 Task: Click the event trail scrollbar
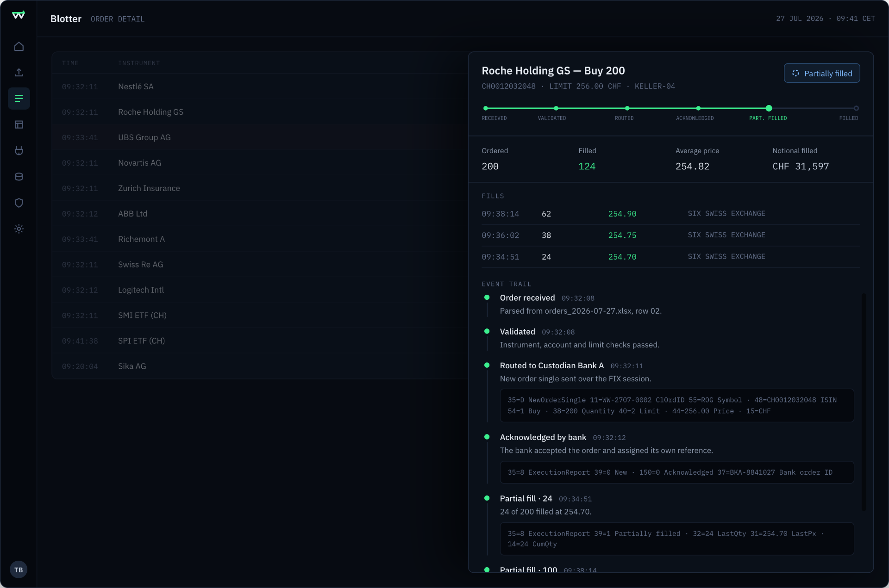(864, 402)
